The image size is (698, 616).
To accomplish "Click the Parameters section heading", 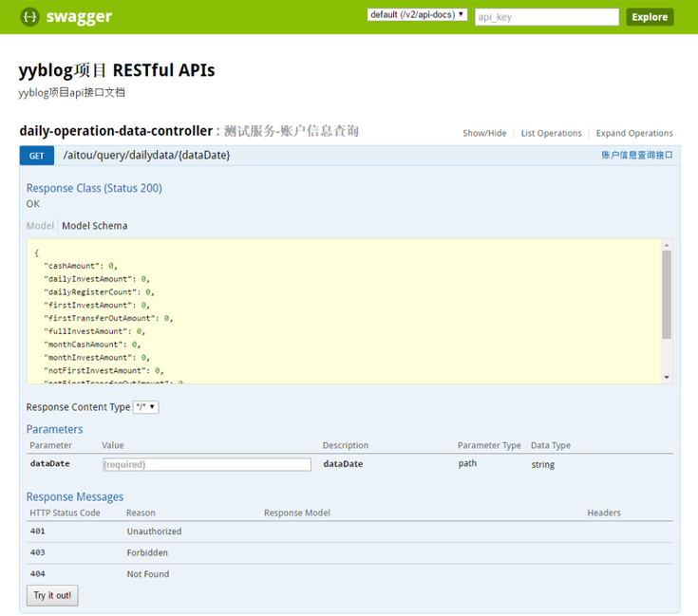I will point(54,429).
